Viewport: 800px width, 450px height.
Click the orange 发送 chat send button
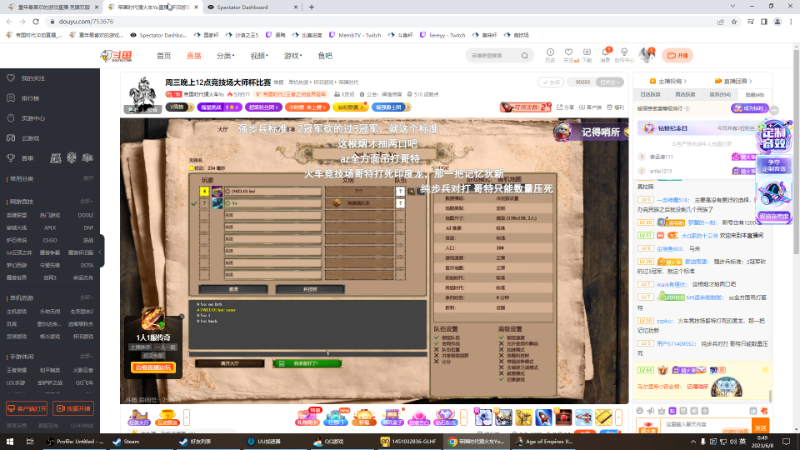[x=760, y=427]
